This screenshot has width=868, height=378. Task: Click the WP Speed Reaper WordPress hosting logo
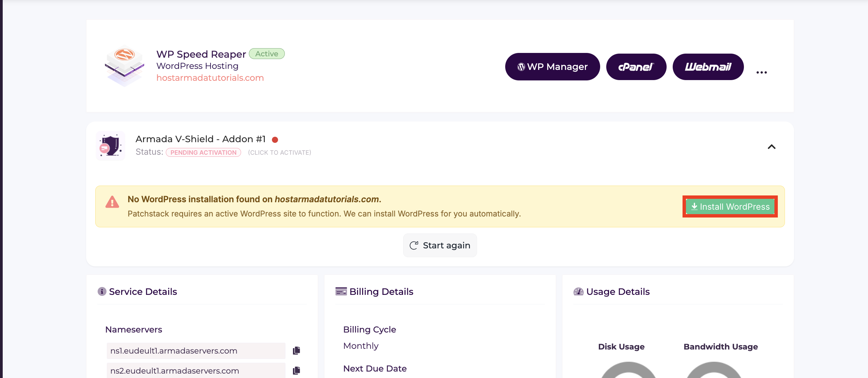tap(124, 65)
